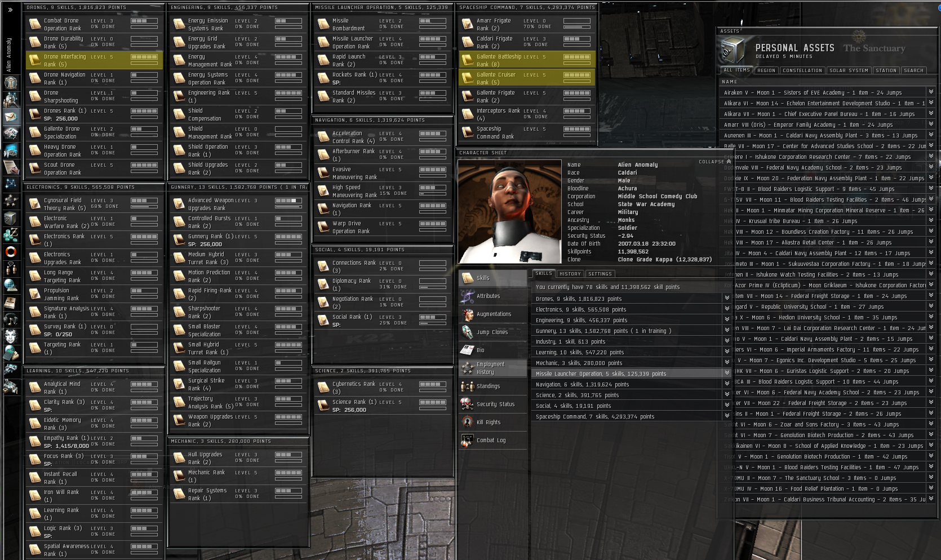Select the Solar System assets tab
The width and height of the screenshot is (941, 560).
[x=849, y=70]
